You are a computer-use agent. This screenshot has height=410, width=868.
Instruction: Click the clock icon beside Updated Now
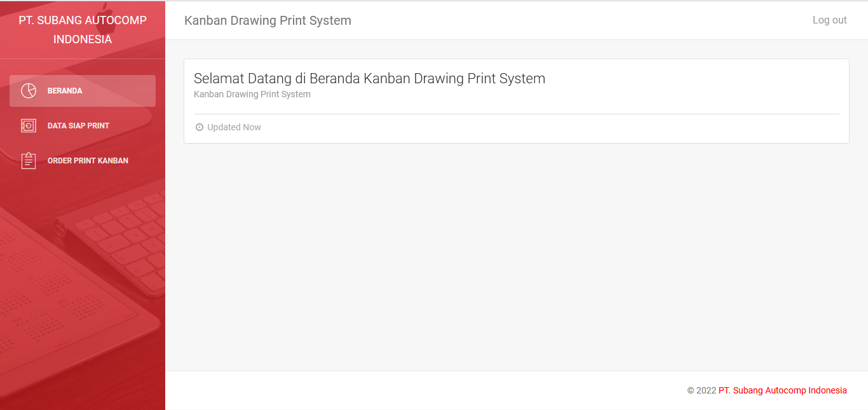pyautogui.click(x=200, y=127)
